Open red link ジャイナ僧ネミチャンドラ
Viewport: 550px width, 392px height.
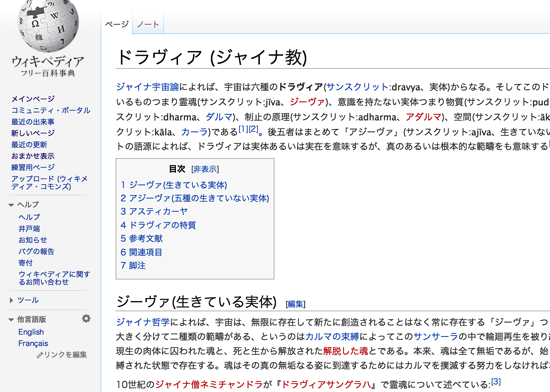pyautogui.click(x=209, y=385)
